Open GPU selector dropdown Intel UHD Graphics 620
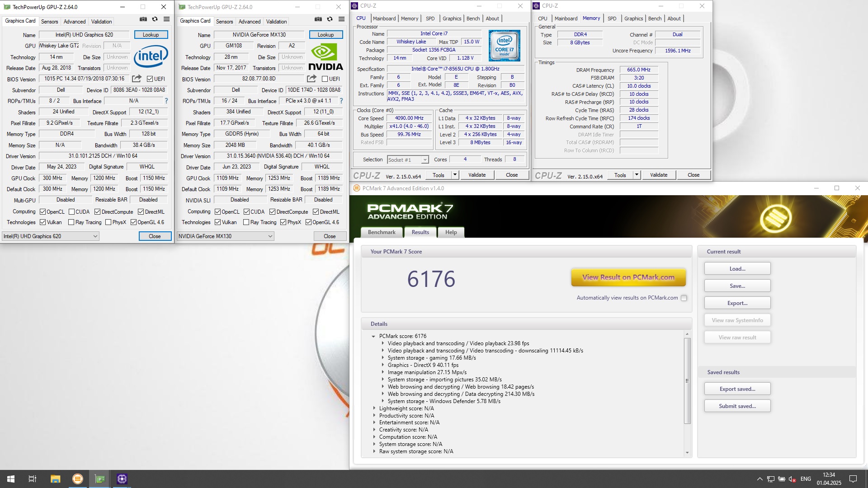This screenshot has height=488, width=868. click(x=51, y=236)
